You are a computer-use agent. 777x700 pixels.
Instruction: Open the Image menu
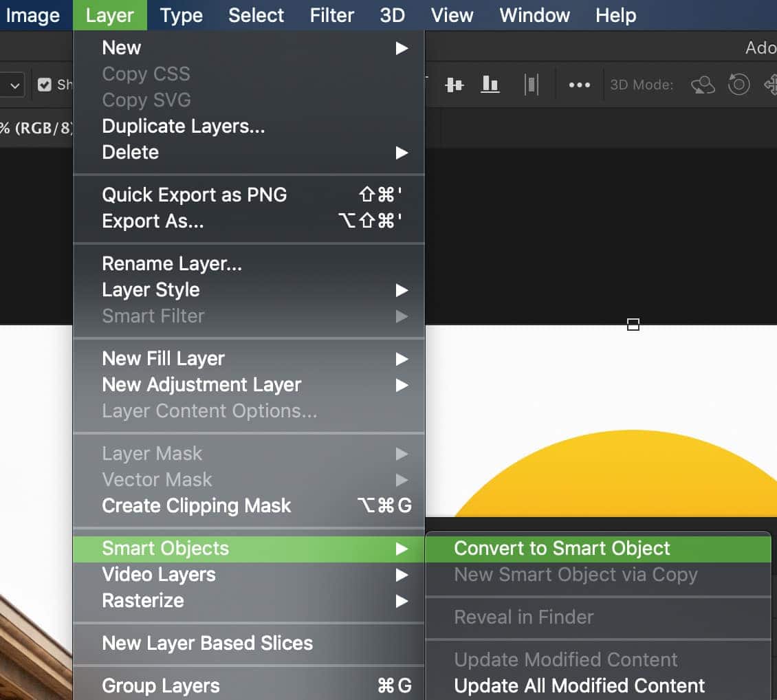point(33,15)
